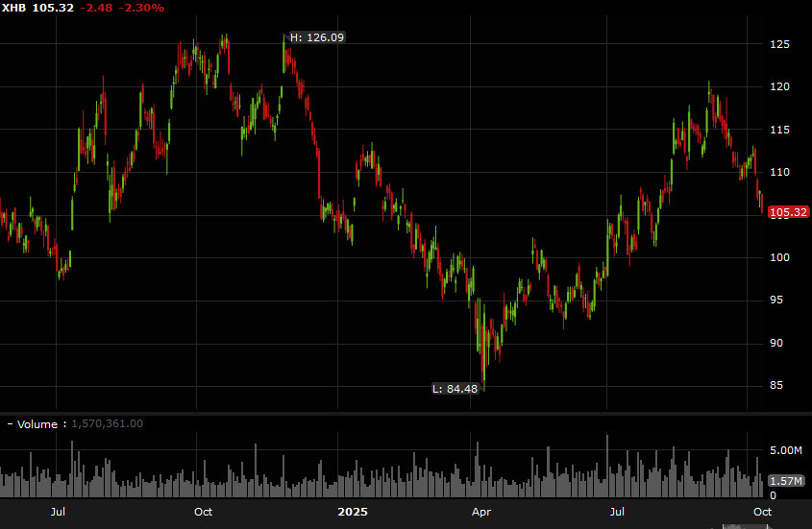This screenshot has width=812, height=529.
Task: Click the first Jul label on the time axis
Action: 58,513
